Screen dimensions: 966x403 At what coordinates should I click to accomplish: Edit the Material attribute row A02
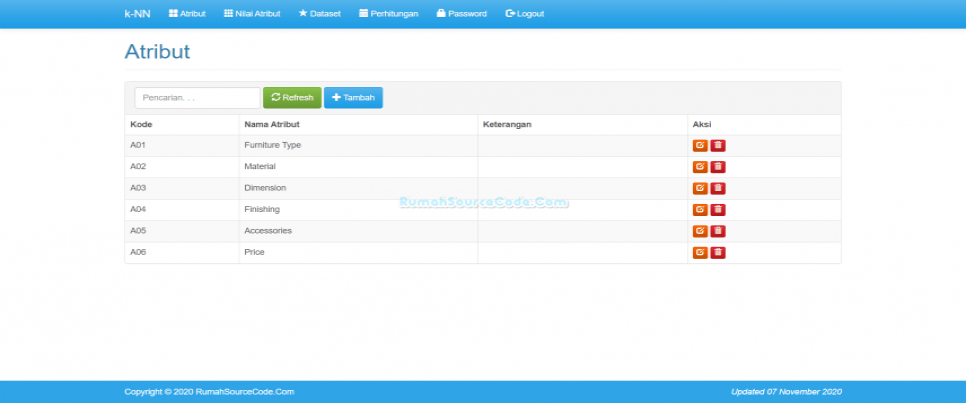coord(700,167)
